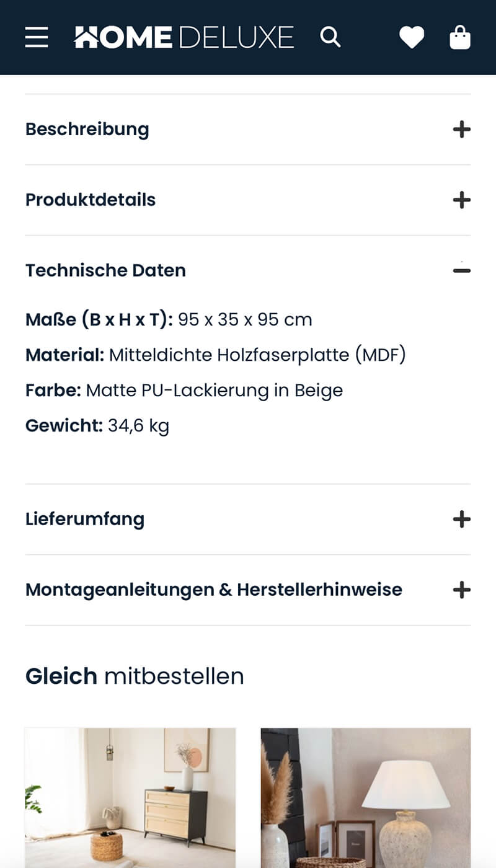Click the Lieferumfang section title
The width and height of the screenshot is (496, 868).
(85, 519)
